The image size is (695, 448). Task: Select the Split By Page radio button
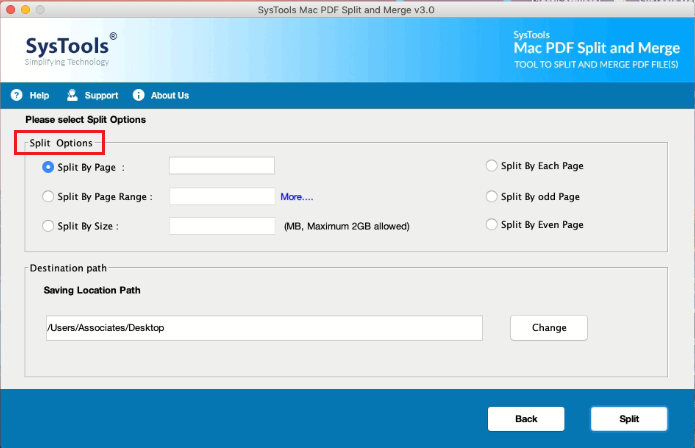point(48,167)
